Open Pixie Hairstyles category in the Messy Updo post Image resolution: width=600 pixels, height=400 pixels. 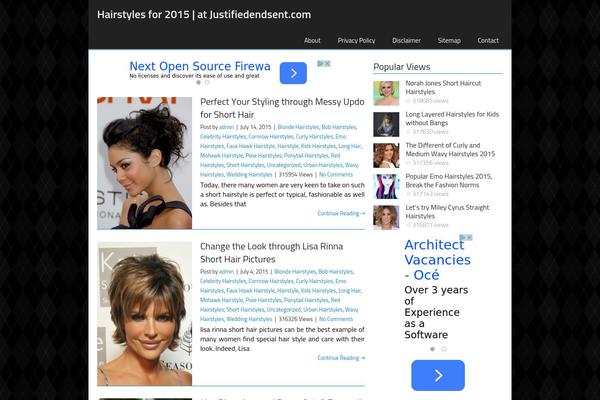click(263, 156)
